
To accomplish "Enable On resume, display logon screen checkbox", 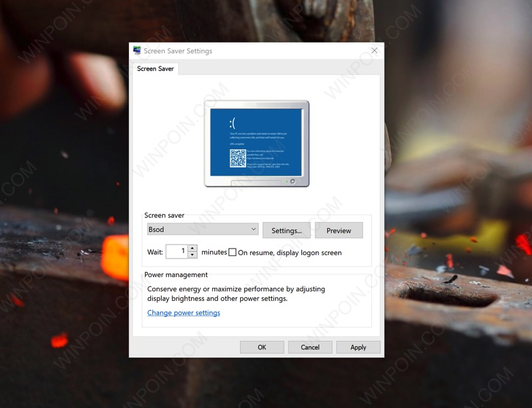I will [x=233, y=253].
